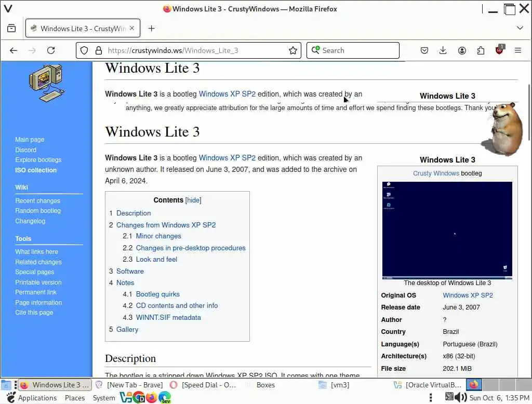This screenshot has height=404, width=532.
Task: Jump to Changes in pre-desktop procedures
Action: click(x=191, y=248)
